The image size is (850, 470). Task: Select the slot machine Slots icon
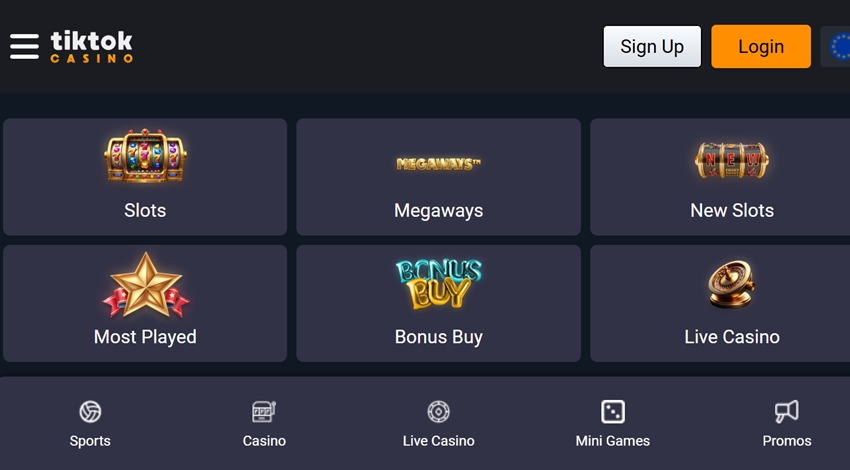pyautogui.click(x=145, y=156)
